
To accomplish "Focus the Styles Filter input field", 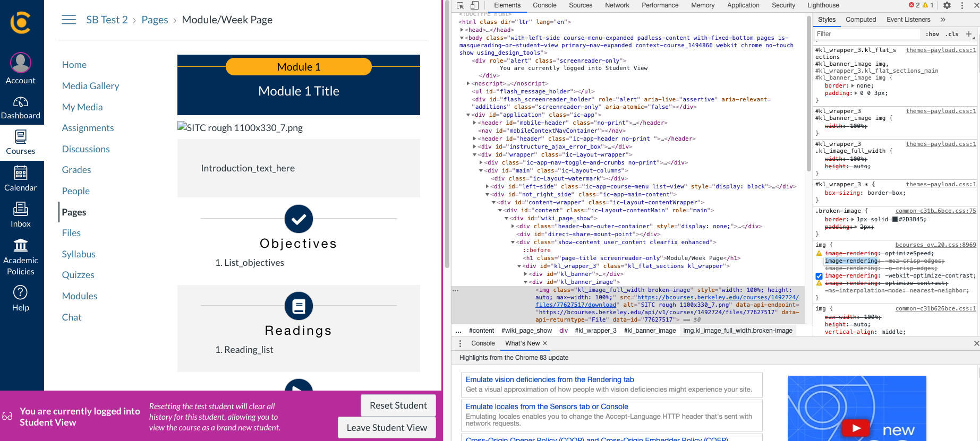I will pos(867,34).
